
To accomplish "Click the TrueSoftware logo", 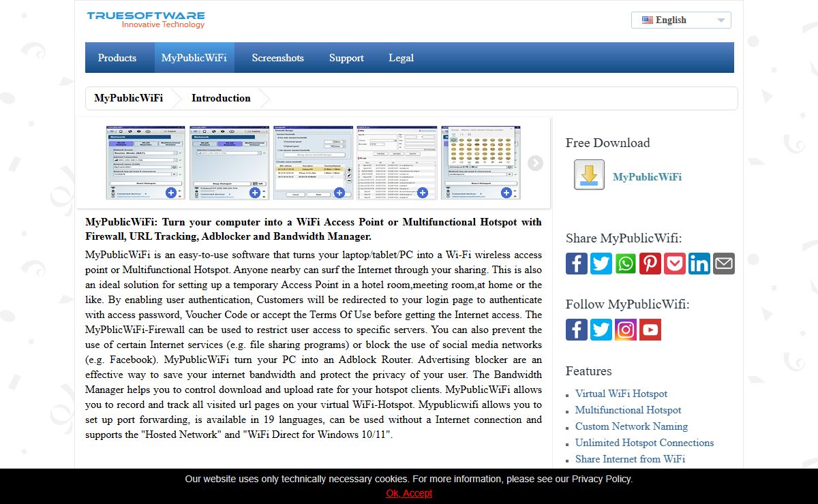I will pyautogui.click(x=146, y=19).
